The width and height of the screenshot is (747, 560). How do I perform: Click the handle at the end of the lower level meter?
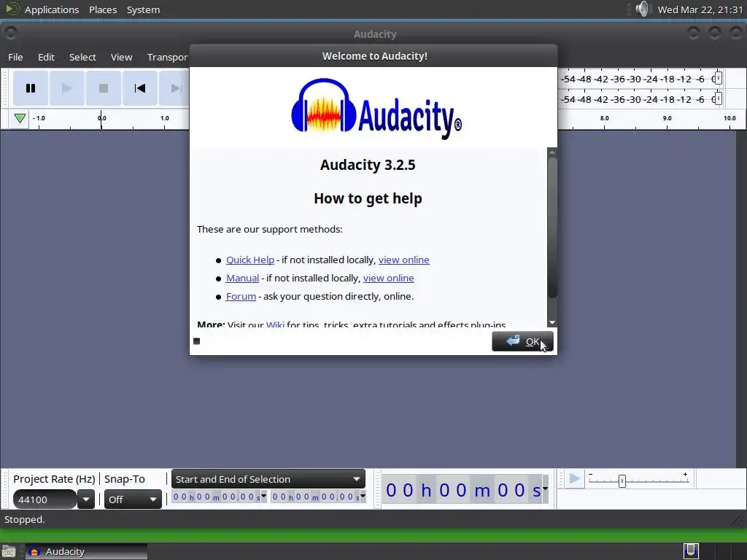coord(719,99)
